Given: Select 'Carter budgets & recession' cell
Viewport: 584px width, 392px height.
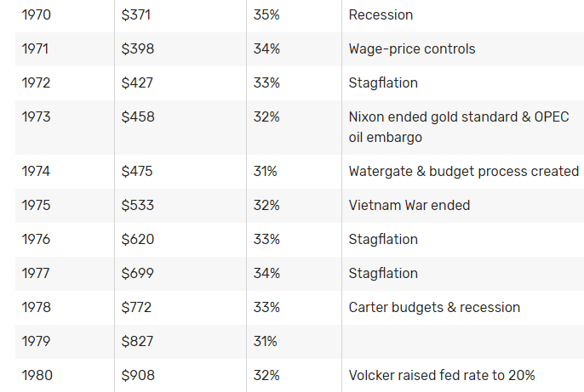Looking at the screenshot, I should coord(434,308).
